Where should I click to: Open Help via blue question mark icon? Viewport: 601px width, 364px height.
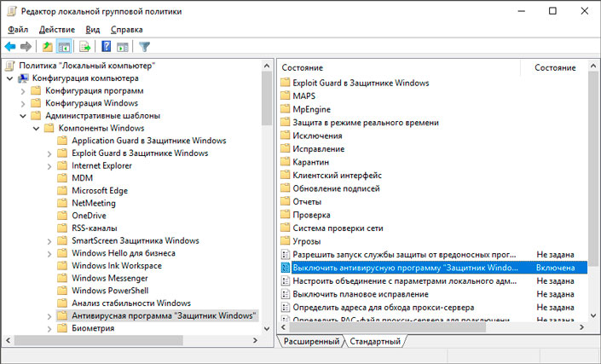[107, 47]
